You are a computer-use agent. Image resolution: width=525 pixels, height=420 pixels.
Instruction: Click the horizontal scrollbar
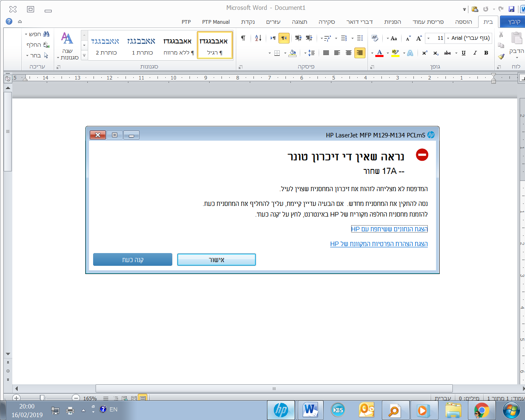click(274, 388)
